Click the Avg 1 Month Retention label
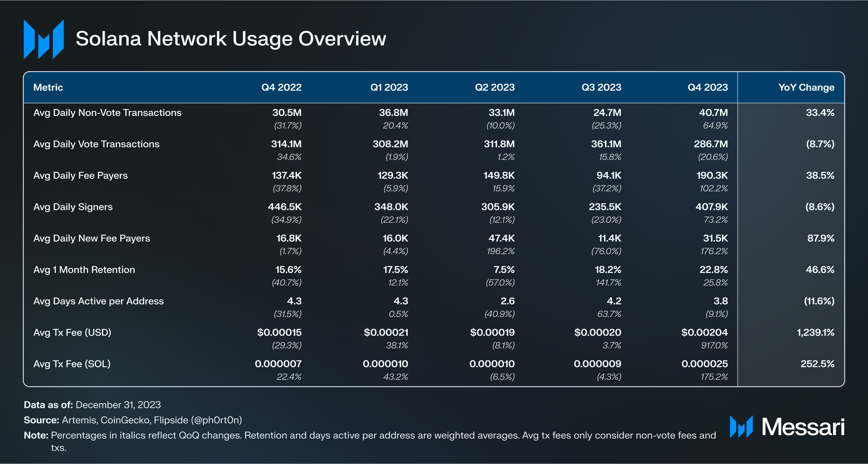Screen dimensions: 868x464 84,270
